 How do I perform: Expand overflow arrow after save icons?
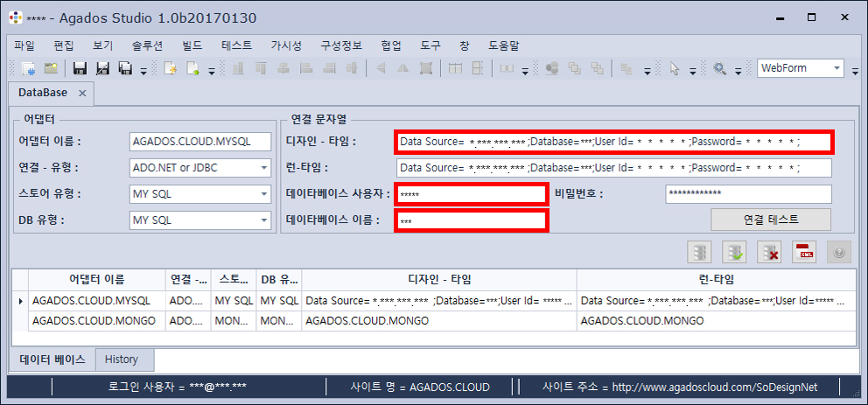coord(143,70)
